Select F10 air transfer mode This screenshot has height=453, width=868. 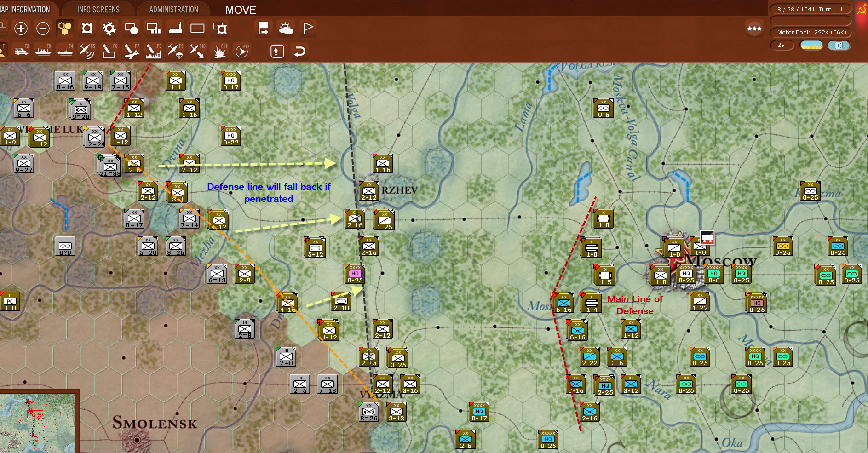click(197, 51)
